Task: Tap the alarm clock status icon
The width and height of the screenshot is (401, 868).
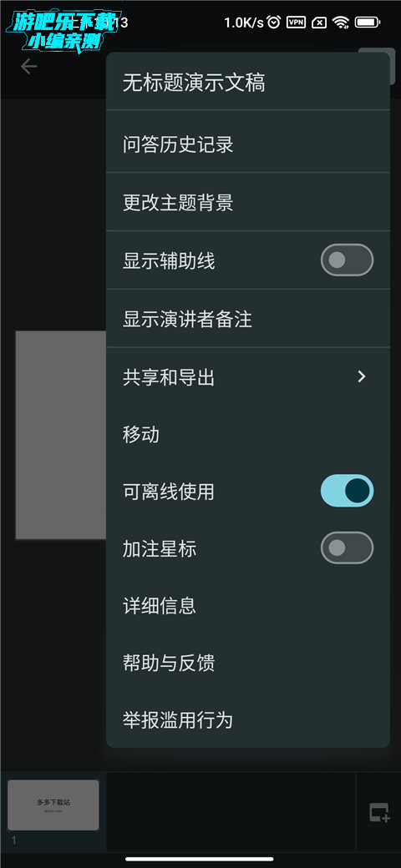Action: pos(274,23)
